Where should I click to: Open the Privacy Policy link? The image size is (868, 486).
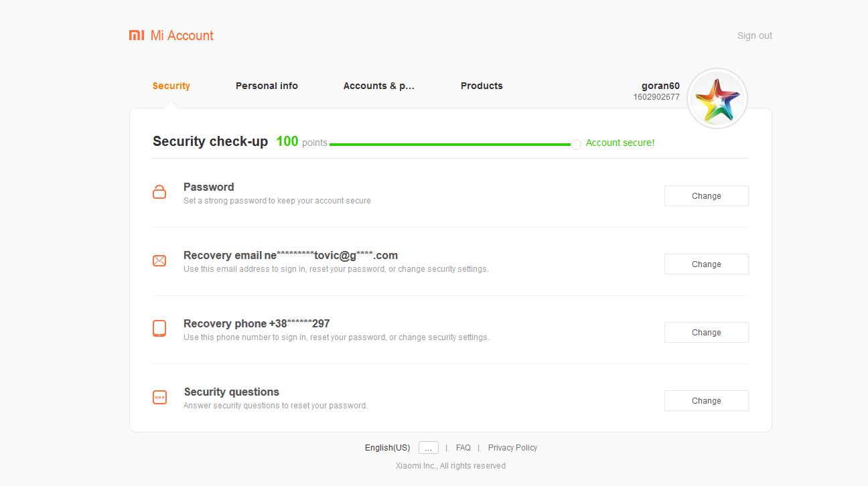(x=512, y=448)
